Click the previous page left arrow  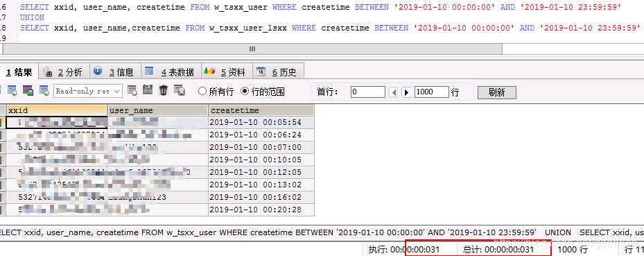click(394, 92)
